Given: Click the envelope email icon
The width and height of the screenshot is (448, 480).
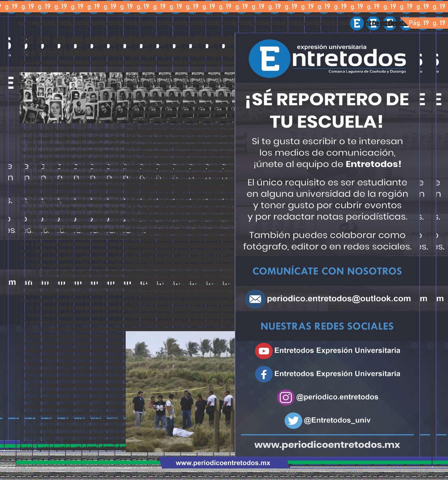Looking at the screenshot, I should 255,299.
